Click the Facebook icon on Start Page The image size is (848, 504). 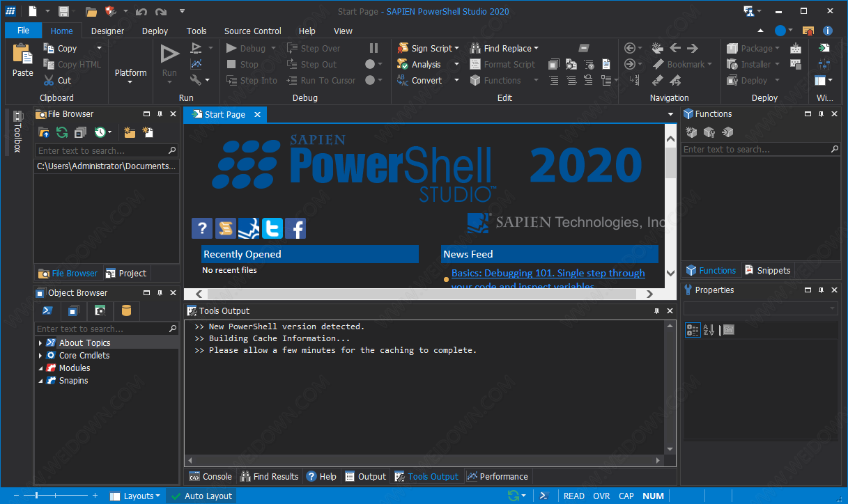tap(295, 228)
